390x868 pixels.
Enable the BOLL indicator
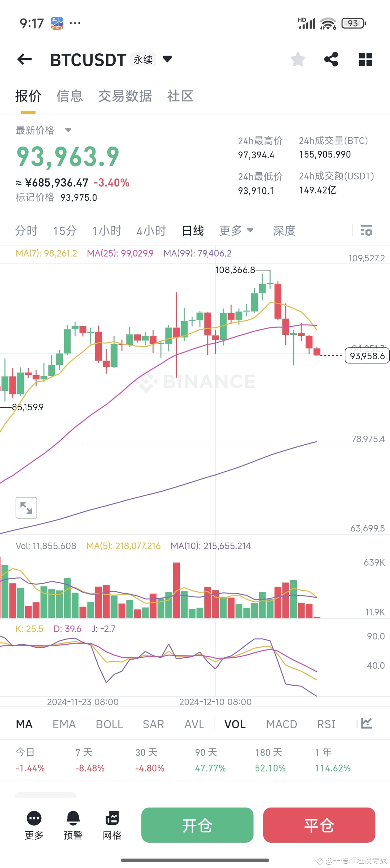(x=109, y=724)
